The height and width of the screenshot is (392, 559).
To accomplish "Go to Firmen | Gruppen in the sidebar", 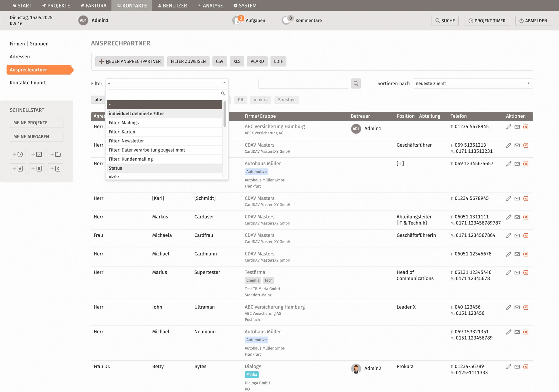I will 29,44.
